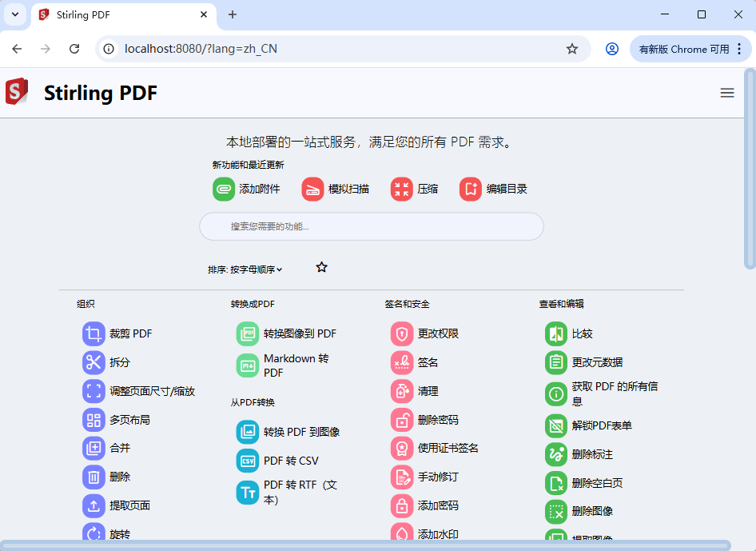Open the PDF 转 CSV icon
Screen dimensions: 756x551
(x=248, y=461)
